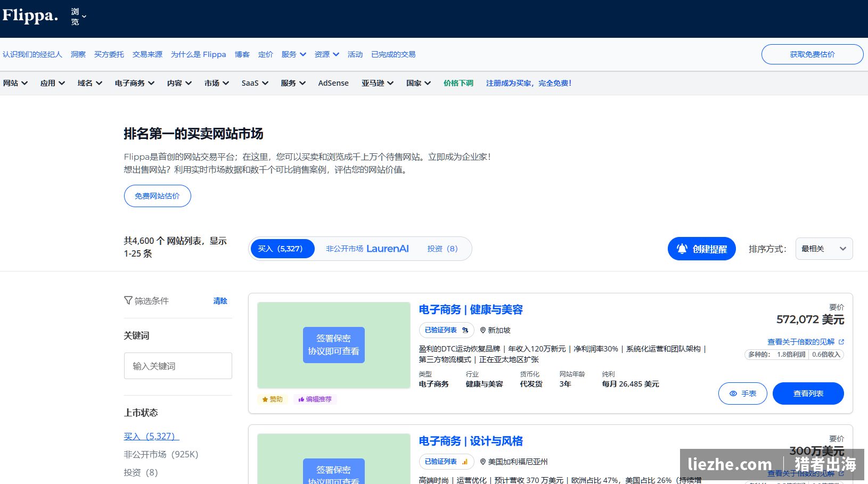Select the 投资 (8) tab
This screenshot has height=484, width=868.
443,249
